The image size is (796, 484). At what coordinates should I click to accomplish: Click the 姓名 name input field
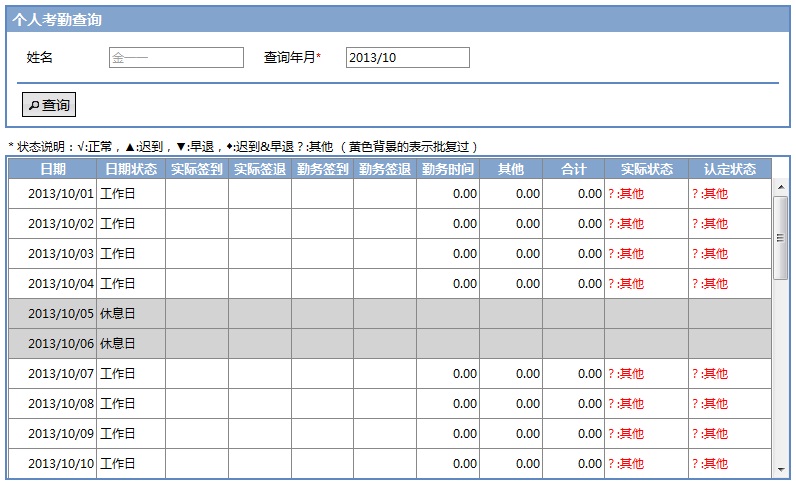coord(176,58)
